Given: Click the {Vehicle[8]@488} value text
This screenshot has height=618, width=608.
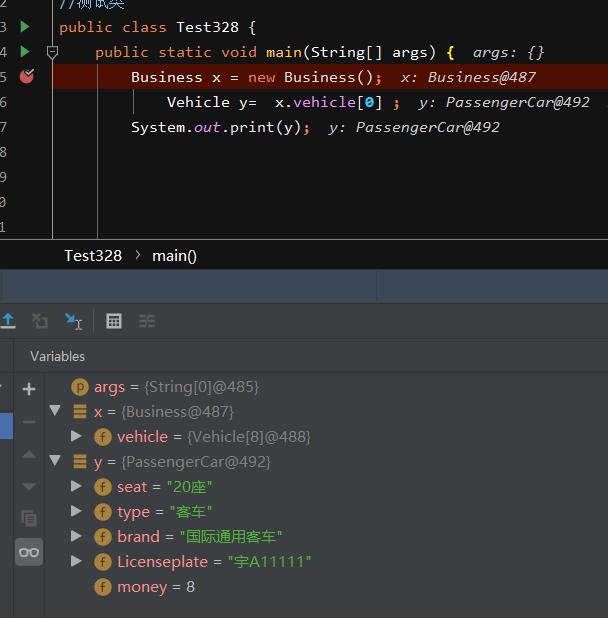Looking at the screenshot, I should pos(249,437).
